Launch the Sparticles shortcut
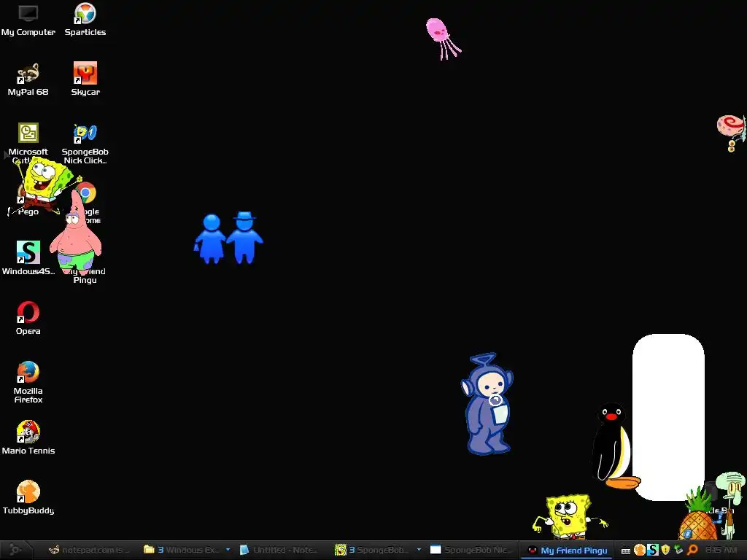This screenshot has height=560, width=747. (85, 20)
